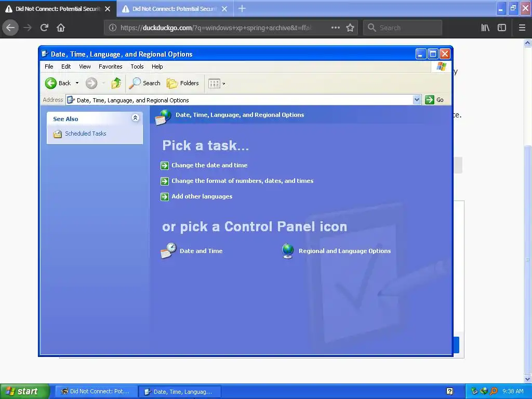Click the green Go button

[x=434, y=100]
